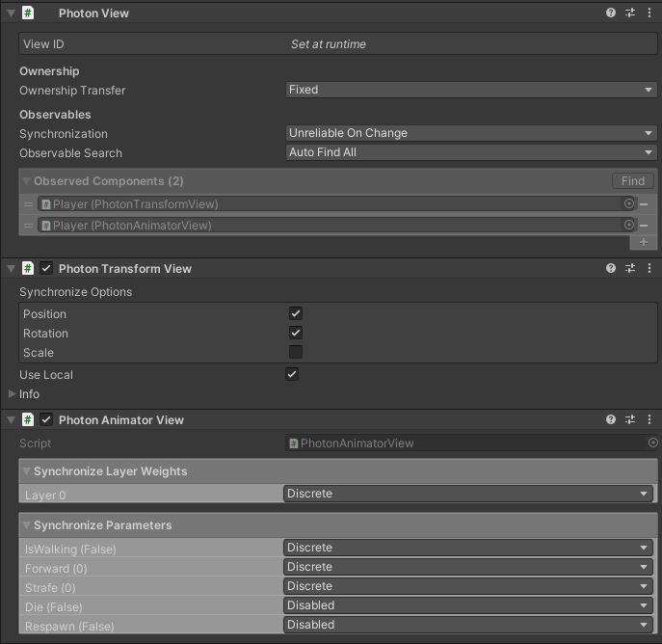Open presets for Photon Transform View

point(630,268)
